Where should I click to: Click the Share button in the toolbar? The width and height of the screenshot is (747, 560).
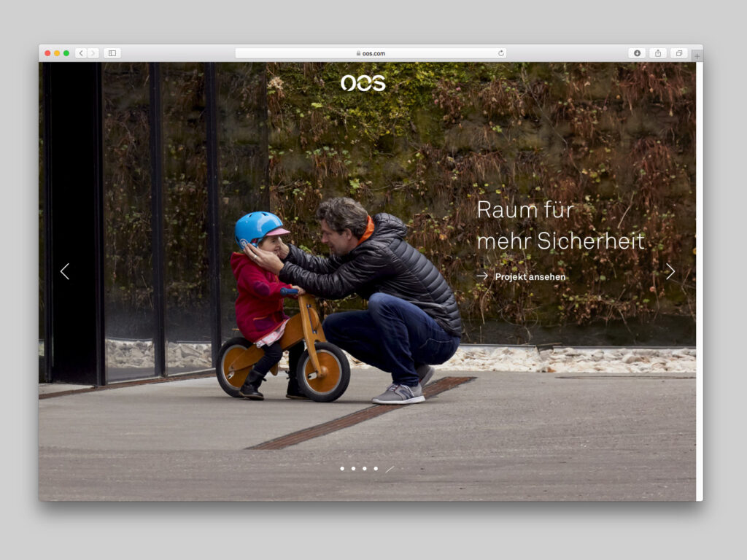pyautogui.click(x=658, y=53)
